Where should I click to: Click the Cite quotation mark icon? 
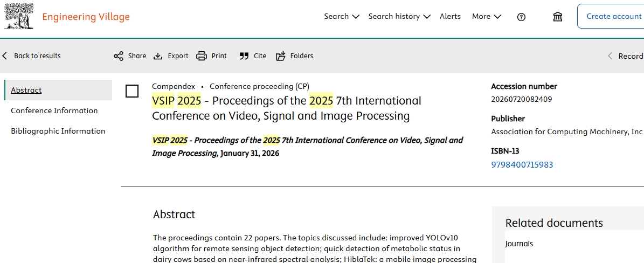pyautogui.click(x=244, y=56)
